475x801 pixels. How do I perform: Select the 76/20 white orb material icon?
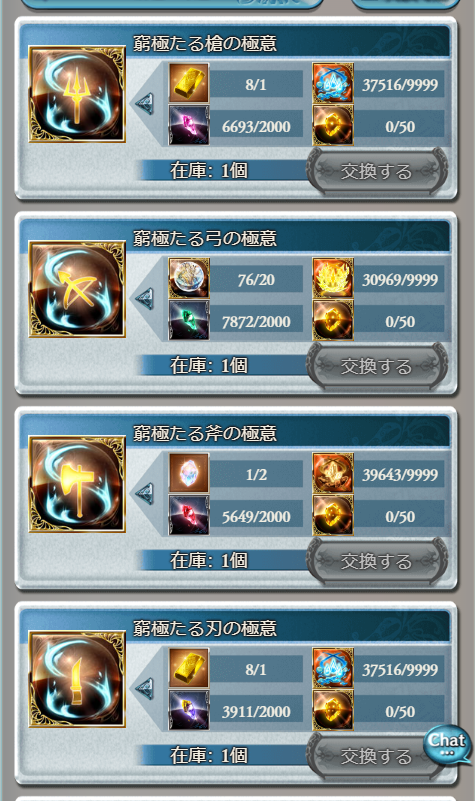189,278
